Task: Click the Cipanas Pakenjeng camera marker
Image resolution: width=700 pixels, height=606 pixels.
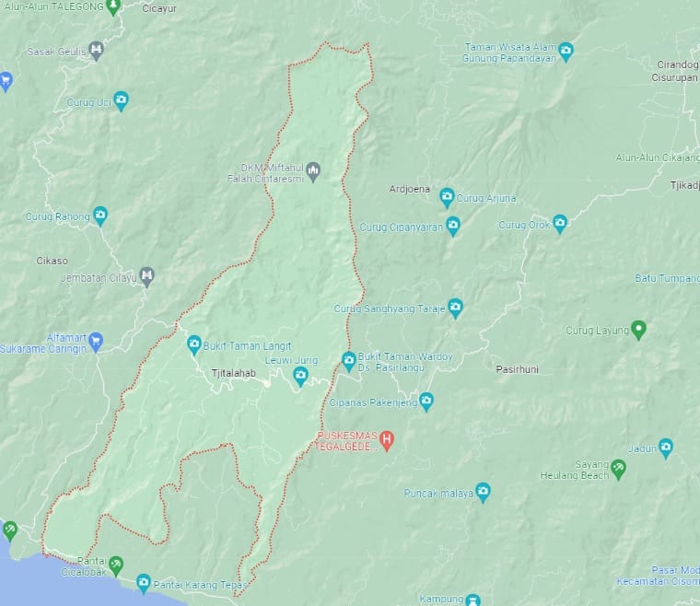Action: tap(426, 402)
